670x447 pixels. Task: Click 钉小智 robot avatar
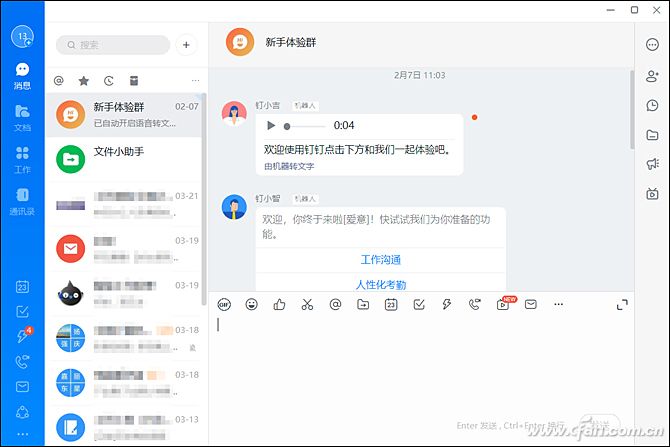coord(234,207)
